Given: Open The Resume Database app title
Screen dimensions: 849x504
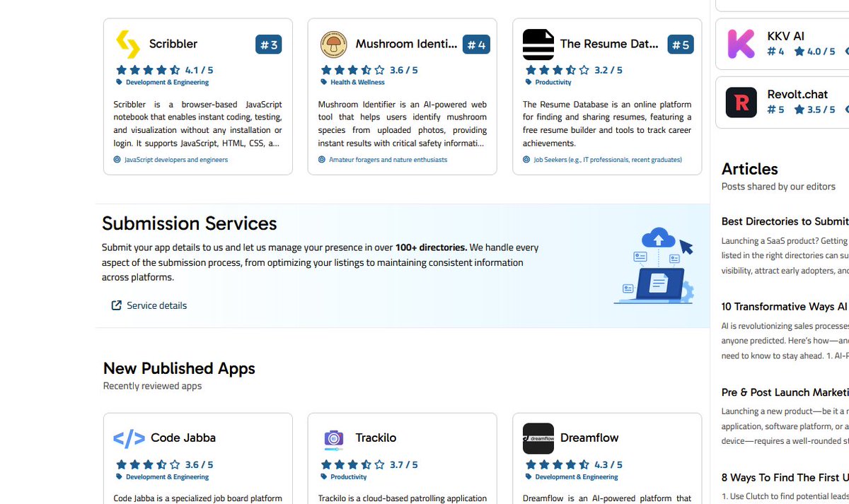Looking at the screenshot, I should click(609, 44).
